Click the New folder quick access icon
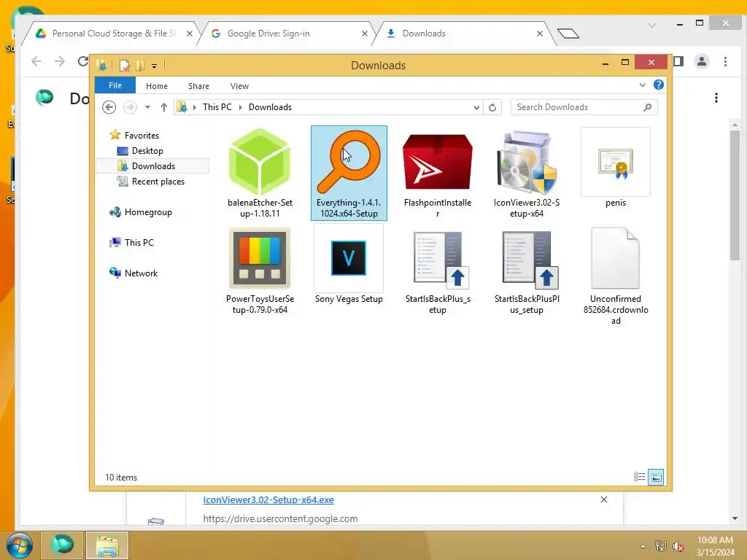The image size is (747, 560). tap(141, 65)
